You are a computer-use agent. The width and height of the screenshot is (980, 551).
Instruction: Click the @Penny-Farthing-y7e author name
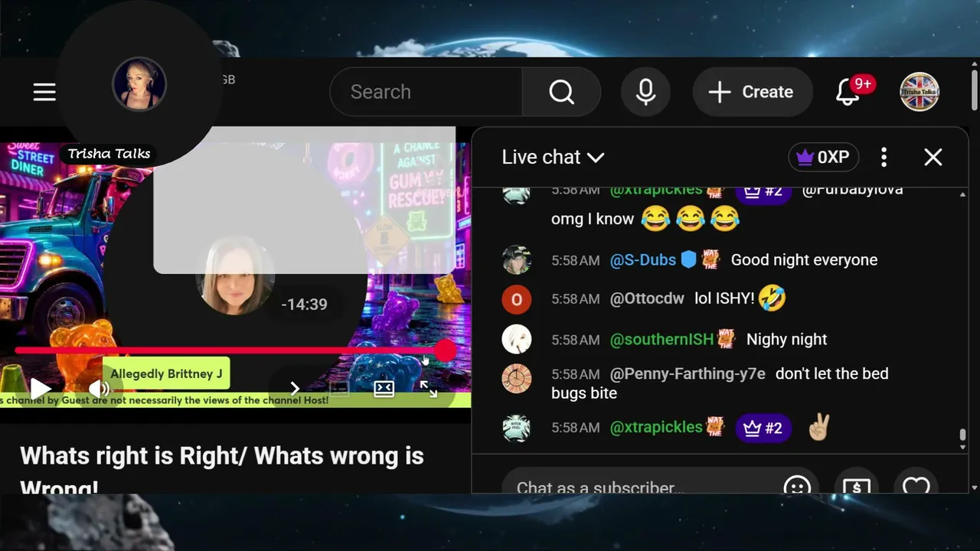tap(688, 374)
